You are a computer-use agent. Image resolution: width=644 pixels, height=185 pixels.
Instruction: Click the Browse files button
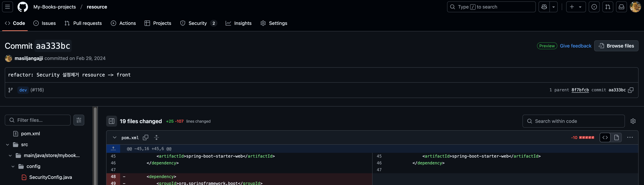click(x=616, y=46)
